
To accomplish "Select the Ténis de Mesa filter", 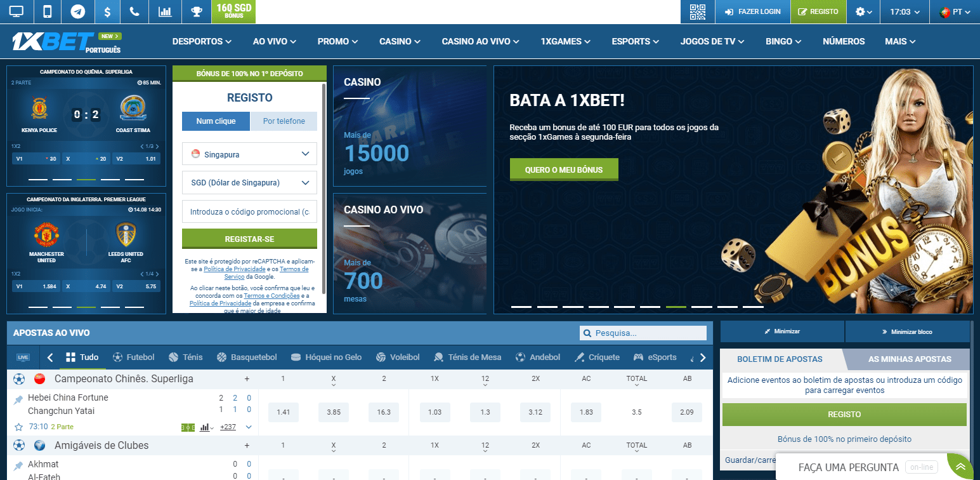I will [x=468, y=357].
